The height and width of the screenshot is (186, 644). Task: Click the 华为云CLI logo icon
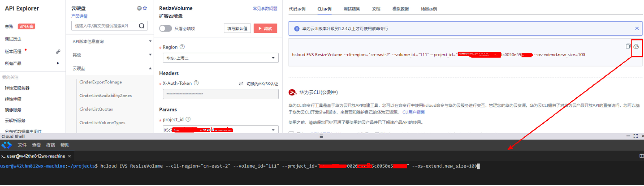292,92
